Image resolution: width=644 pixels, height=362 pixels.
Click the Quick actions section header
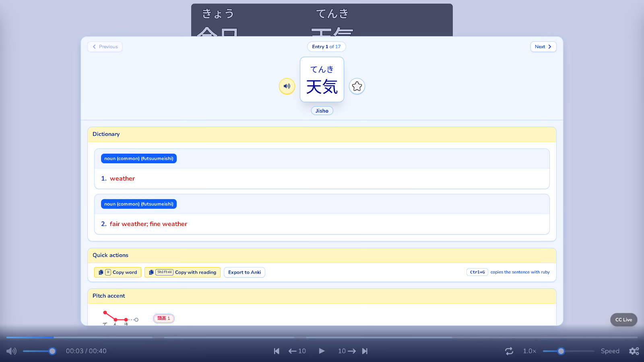322,255
